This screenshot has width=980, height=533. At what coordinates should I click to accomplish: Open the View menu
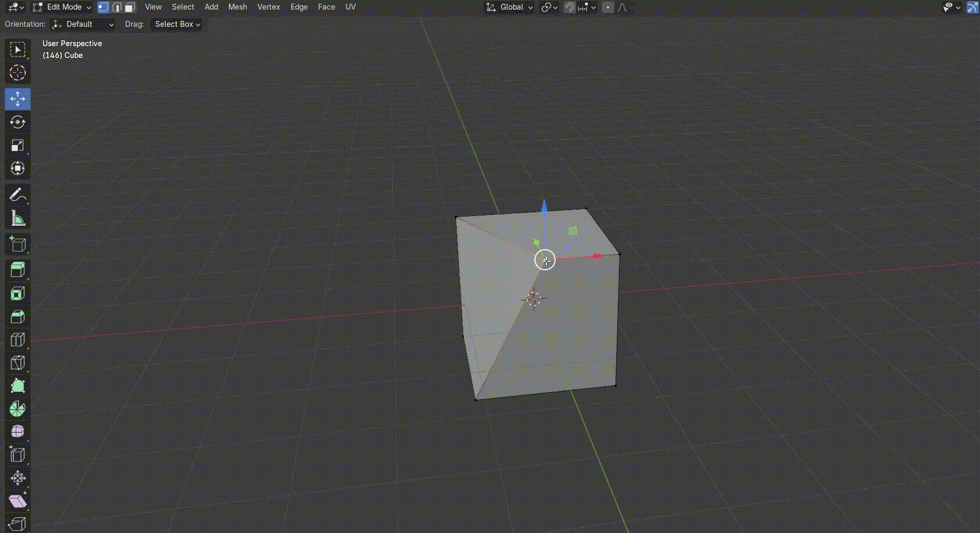point(153,7)
